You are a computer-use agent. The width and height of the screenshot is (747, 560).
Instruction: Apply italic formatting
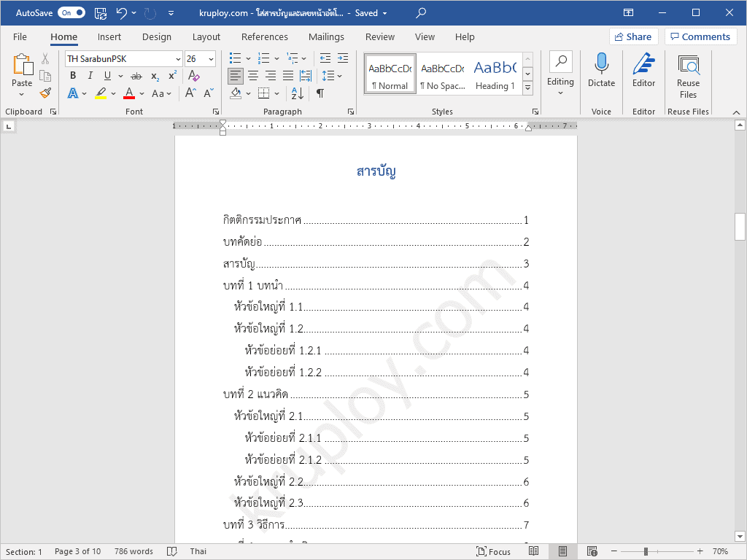coord(89,75)
